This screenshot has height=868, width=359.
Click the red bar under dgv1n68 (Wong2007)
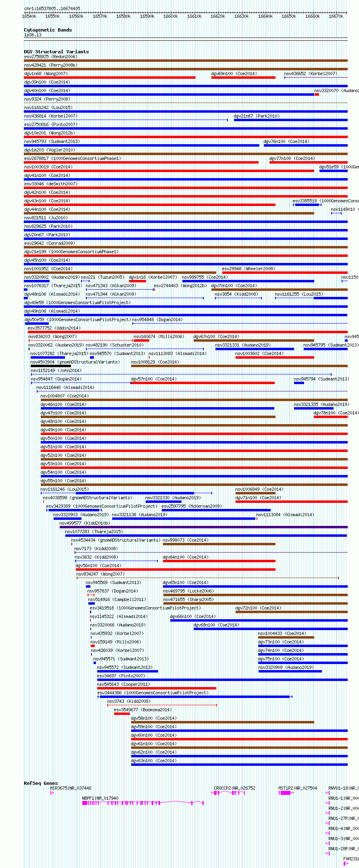coord(110,78)
